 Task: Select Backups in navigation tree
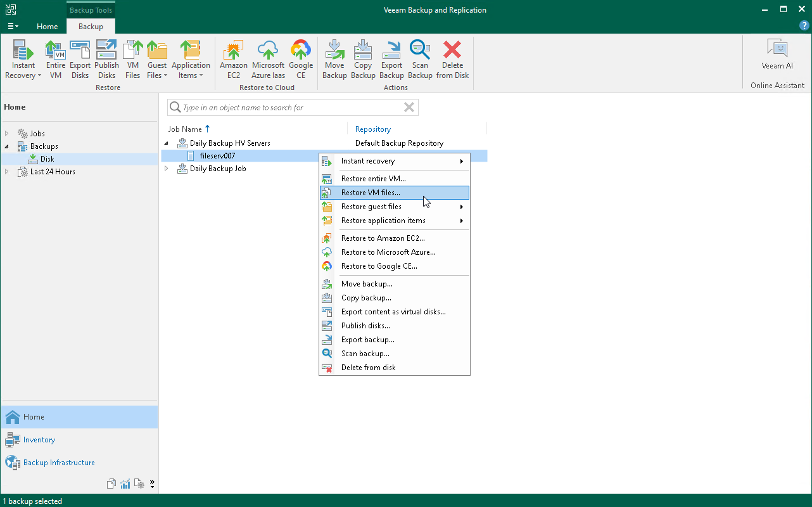pyautogui.click(x=44, y=146)
